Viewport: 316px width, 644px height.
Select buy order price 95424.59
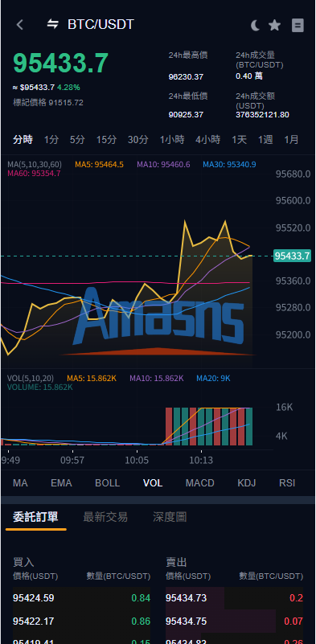tap(33, 598)
